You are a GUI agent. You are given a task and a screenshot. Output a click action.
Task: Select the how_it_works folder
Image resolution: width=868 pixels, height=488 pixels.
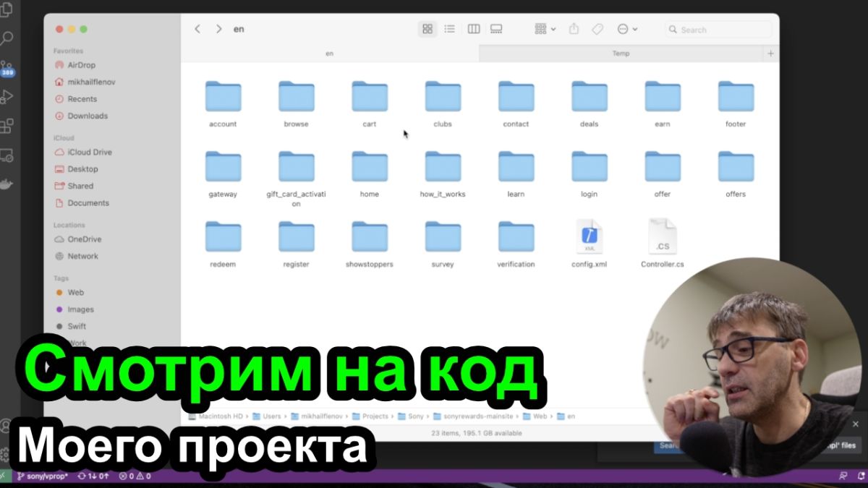(x=443, y=167)
